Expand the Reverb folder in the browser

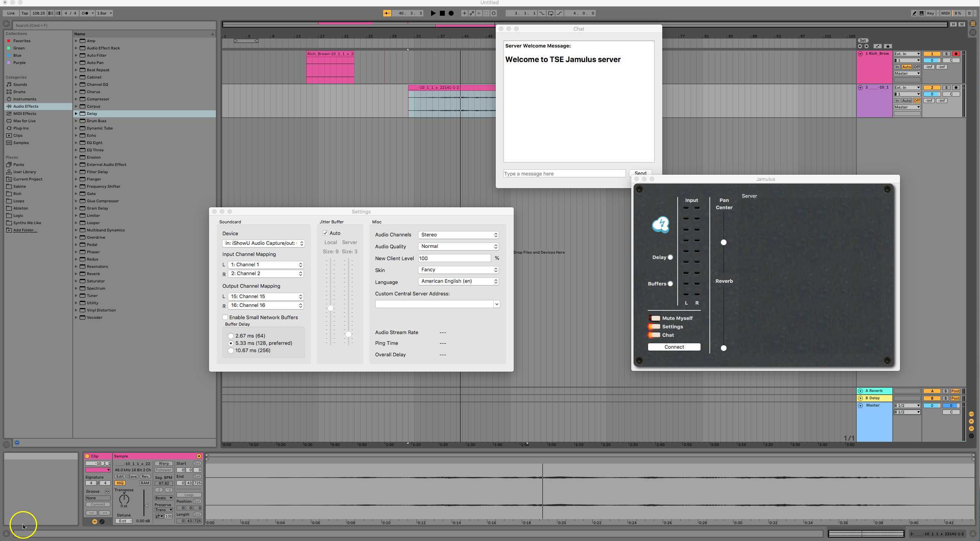[x=76, y=274]
